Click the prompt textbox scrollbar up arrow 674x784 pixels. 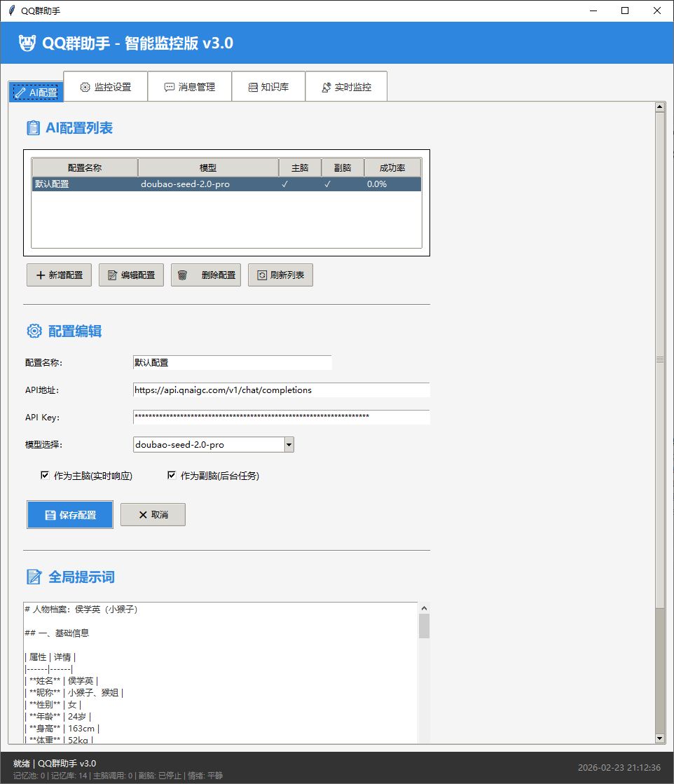click(424, 608)
